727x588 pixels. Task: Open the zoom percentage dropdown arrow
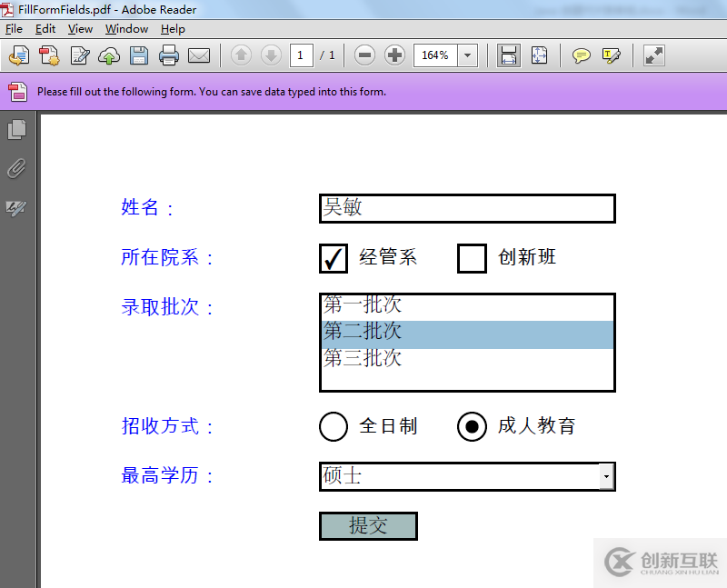[x=468, y=55]
